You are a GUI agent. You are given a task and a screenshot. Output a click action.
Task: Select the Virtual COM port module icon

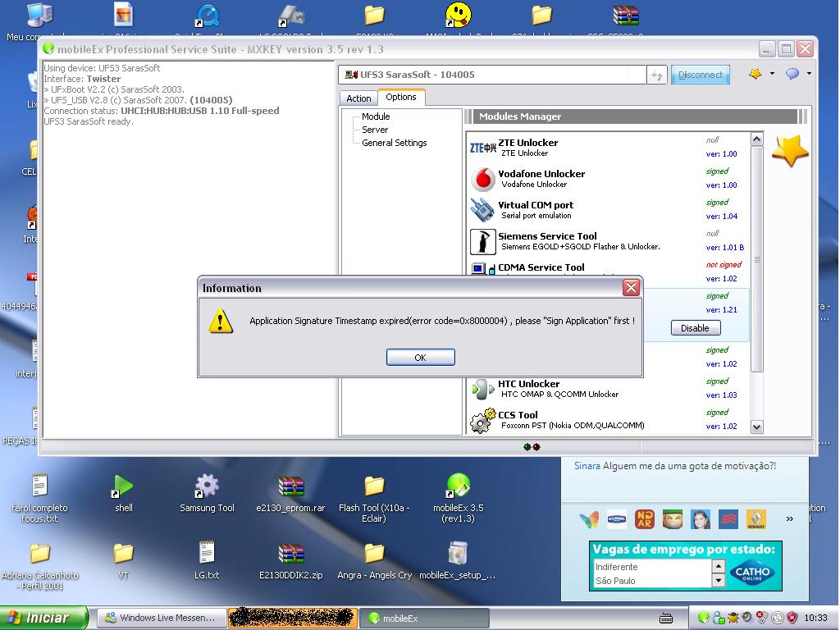click(x=482, y=210)
